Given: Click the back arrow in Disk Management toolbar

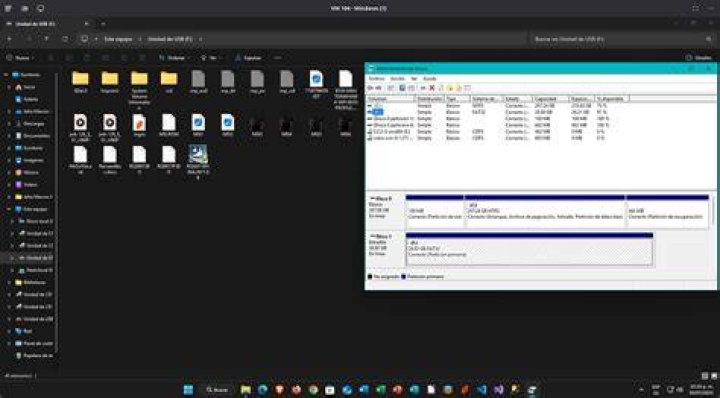Looking at the screenshot, I should tap(370, 88).
